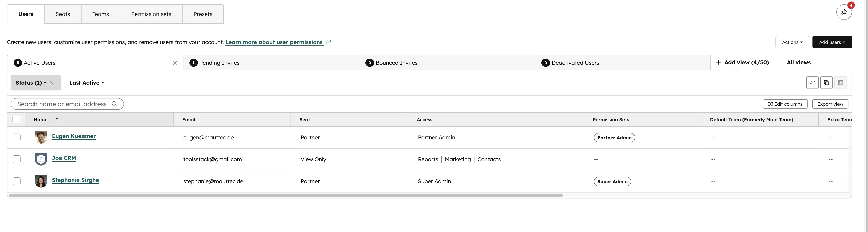The image size is (868, 232).
Task: Click the magnifying glass in the search bar
Action: (115, 104)
